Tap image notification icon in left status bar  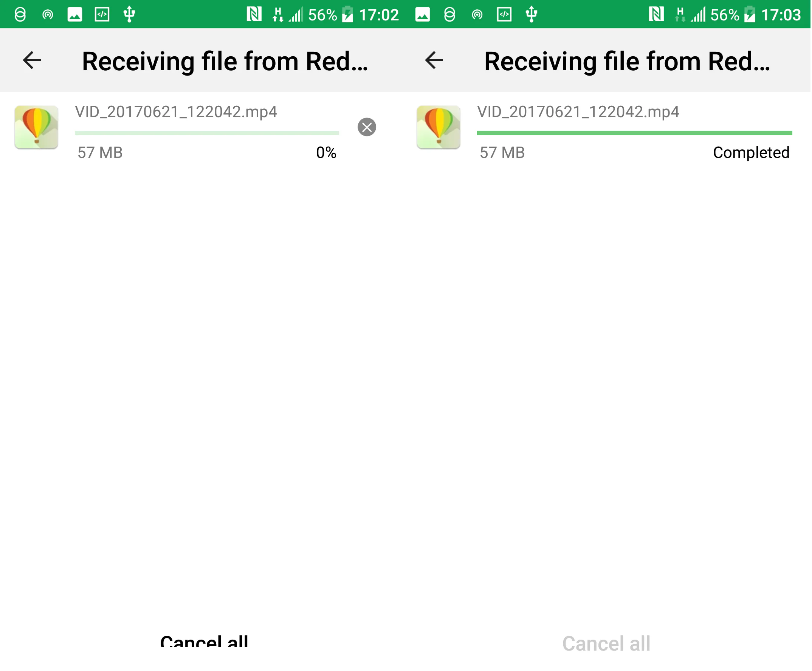74,15
